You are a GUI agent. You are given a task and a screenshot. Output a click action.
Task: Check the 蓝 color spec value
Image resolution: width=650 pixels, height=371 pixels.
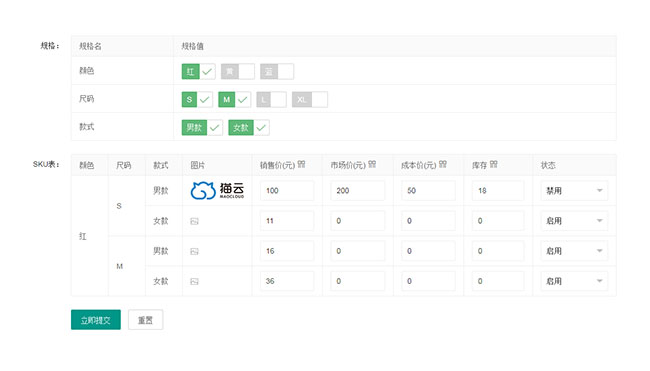click(277, 71)
